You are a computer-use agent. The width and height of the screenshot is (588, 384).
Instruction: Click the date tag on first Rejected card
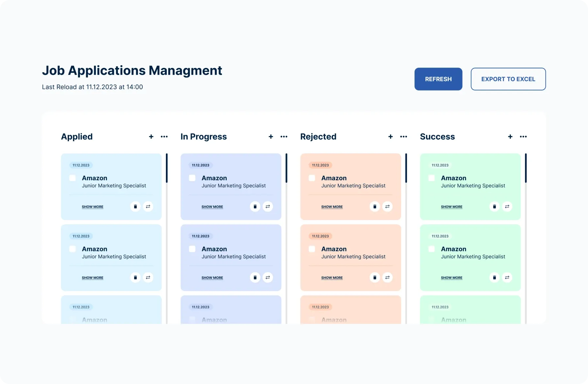pos(320,165)
